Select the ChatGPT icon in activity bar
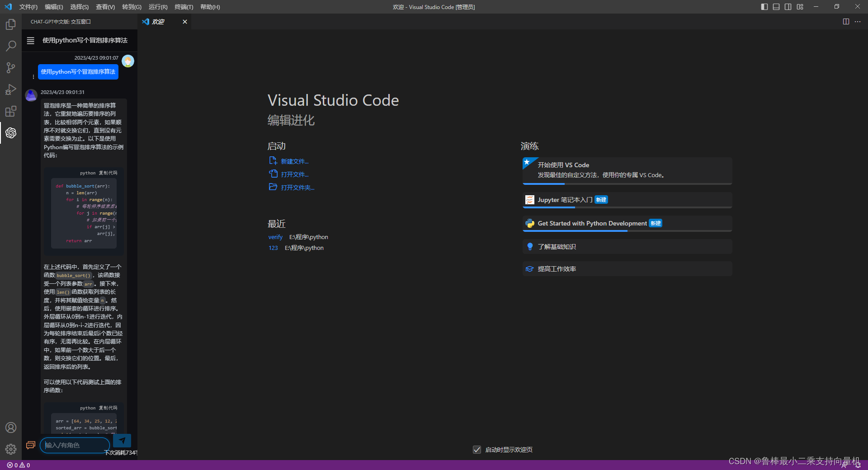The width and height of the screenshot is (868, 470). [x=11, y=133]
